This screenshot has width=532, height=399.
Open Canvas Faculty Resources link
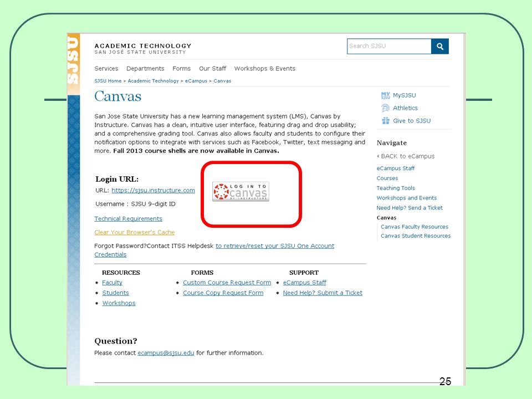point(415,227)
